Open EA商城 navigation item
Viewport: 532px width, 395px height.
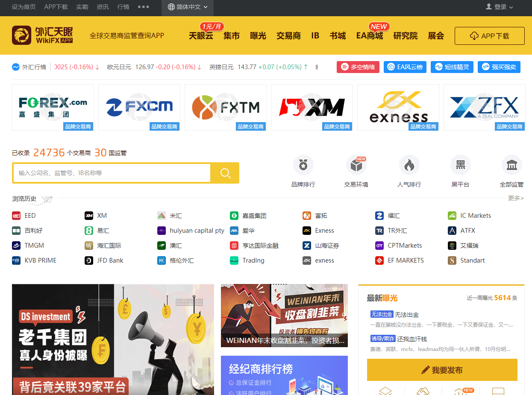coord(370,36)
